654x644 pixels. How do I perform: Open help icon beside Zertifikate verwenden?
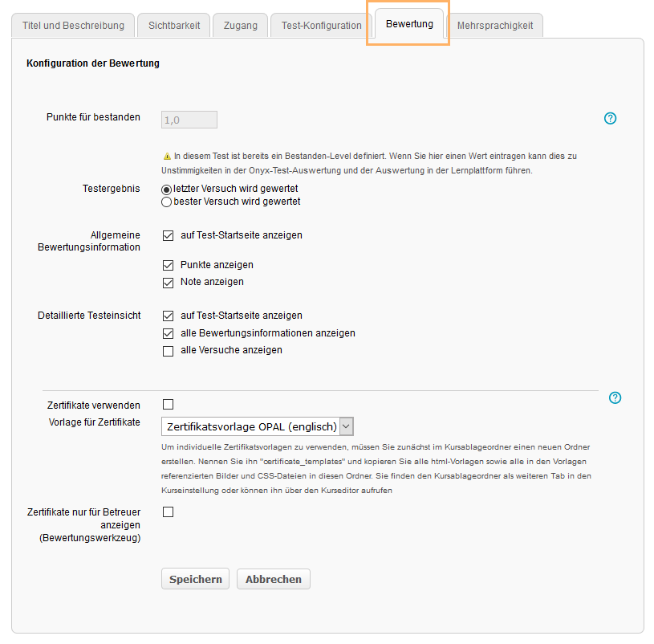pos(615,397)
